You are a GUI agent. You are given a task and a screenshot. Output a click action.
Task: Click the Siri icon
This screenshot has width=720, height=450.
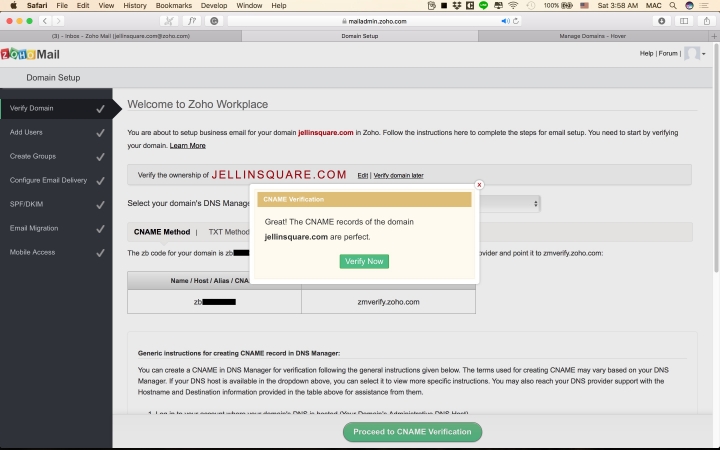689,6
